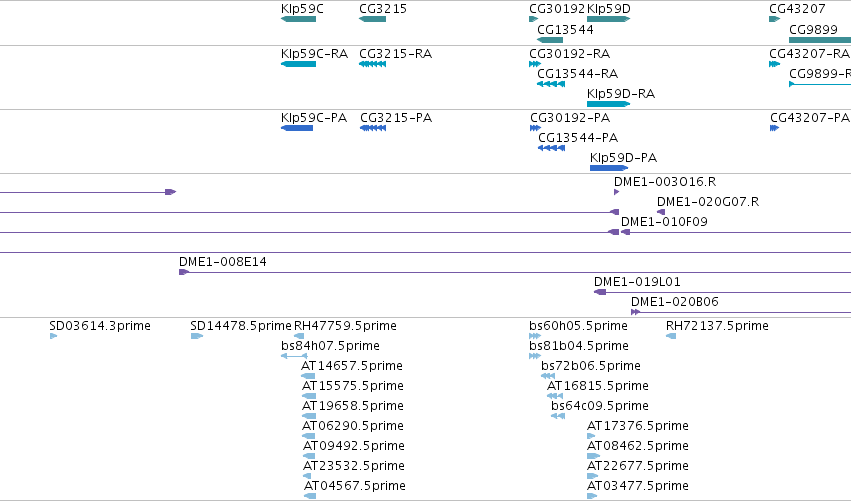Select the CG13544-PA protein label
The image size is (851, 501).
coord(578,137)
